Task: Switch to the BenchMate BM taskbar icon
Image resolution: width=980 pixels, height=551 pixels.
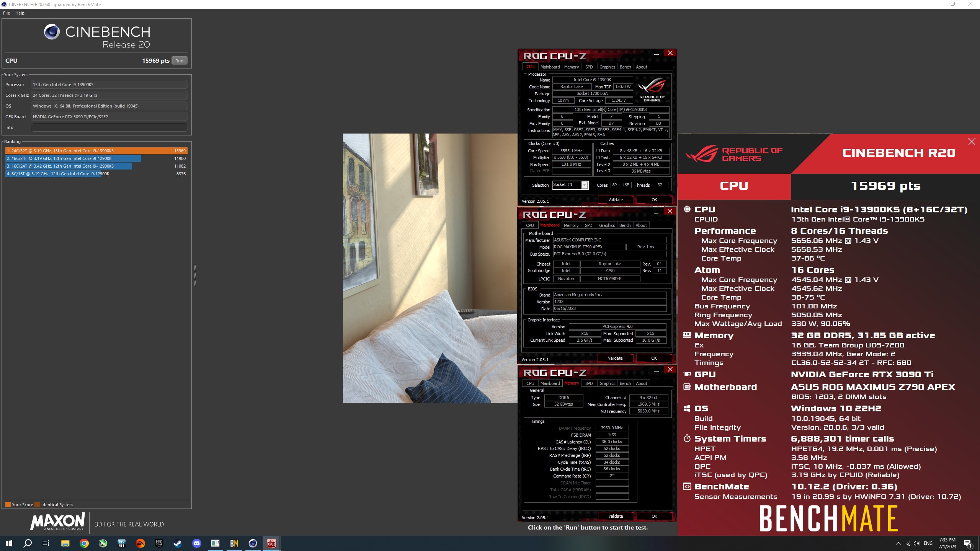Action: (x=234, y=543)
